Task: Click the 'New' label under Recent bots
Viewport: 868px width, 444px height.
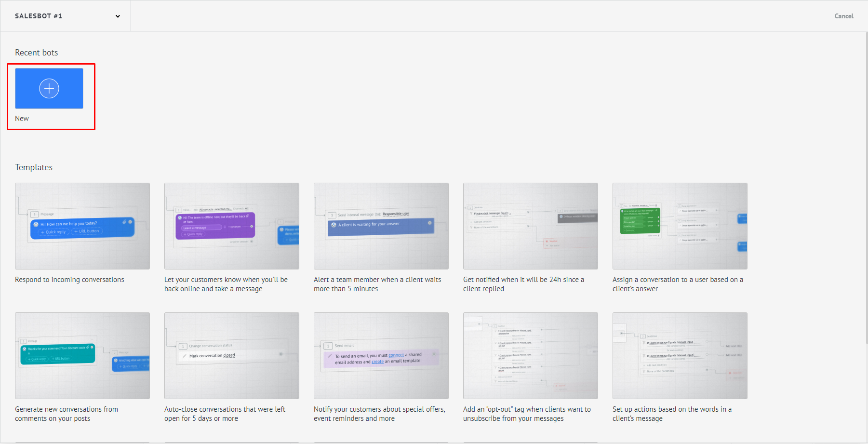Action: (x=22, y=119)
